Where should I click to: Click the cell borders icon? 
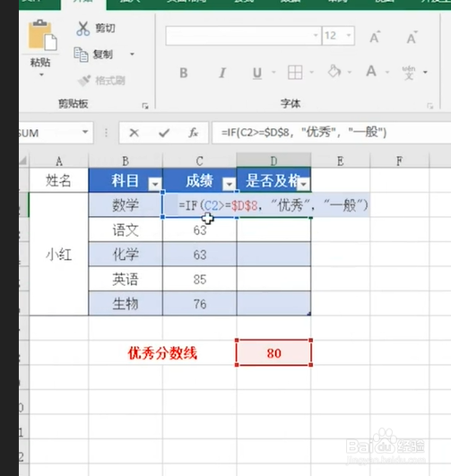click(x=295, y=73)
